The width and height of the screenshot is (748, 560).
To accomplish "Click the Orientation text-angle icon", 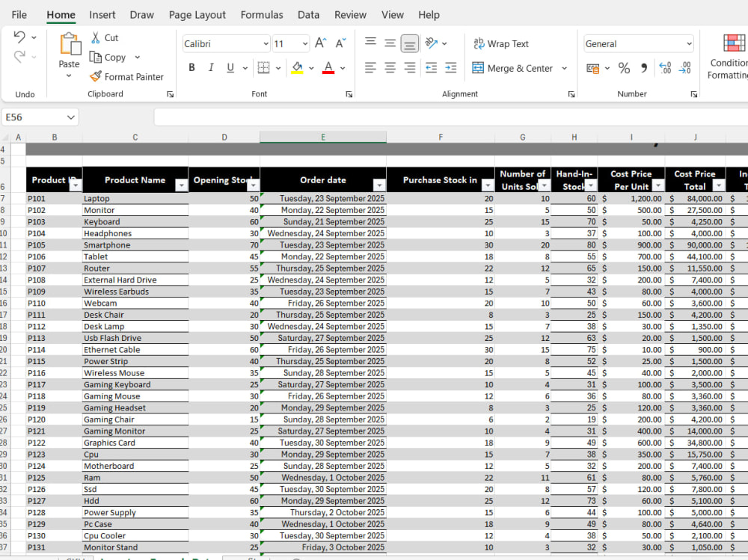I will point(432,43).
